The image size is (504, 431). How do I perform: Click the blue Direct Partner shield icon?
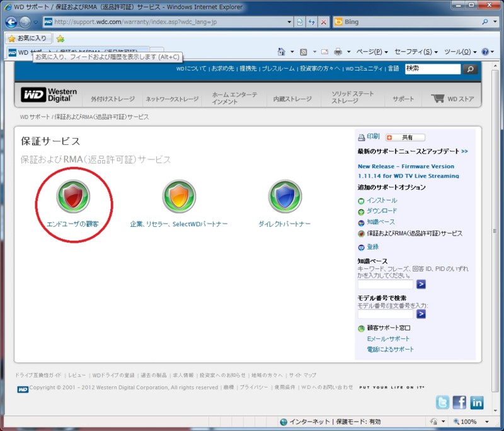284,197
